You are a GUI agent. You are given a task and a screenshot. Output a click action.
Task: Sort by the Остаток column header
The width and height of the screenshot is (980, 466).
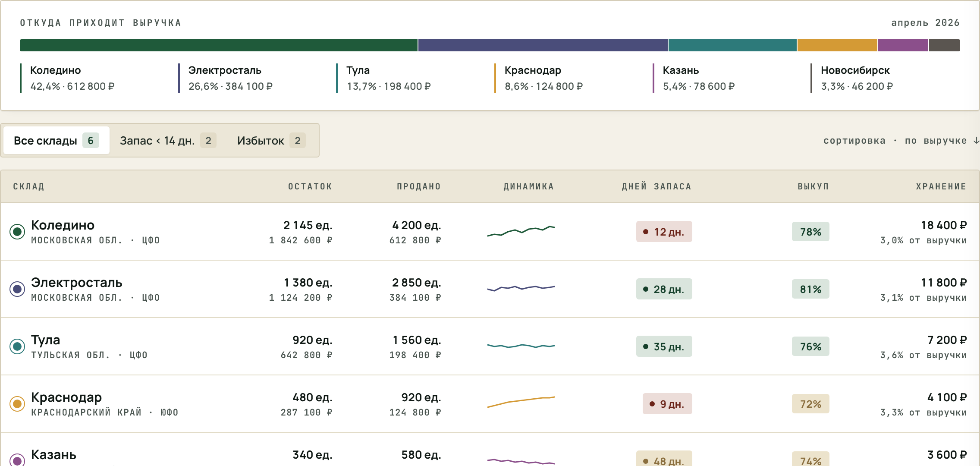pyautogui.click(x=310, y=186)
